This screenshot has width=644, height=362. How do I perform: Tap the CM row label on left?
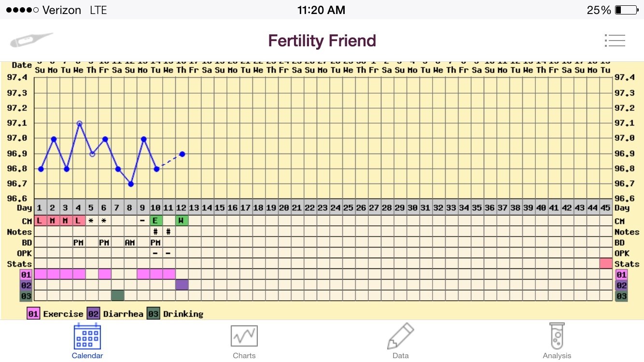(x=27, y=221)
